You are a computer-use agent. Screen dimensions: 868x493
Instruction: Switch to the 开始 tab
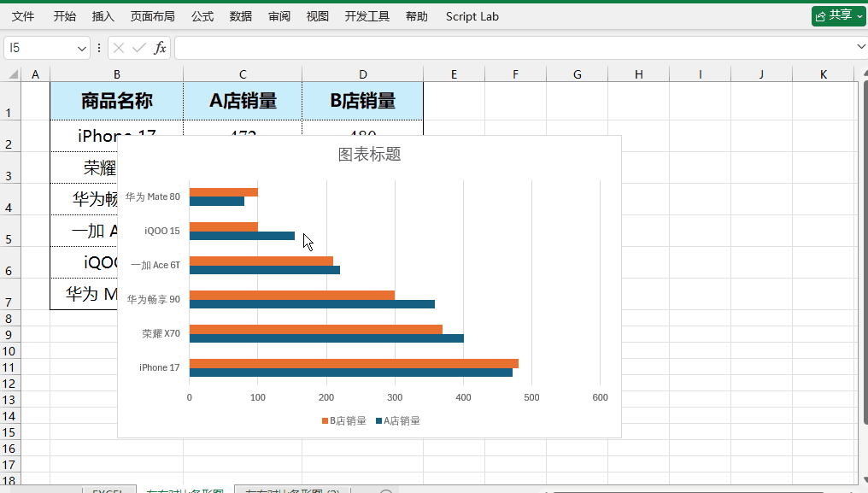pyautogui.click(x=64, y=16)
